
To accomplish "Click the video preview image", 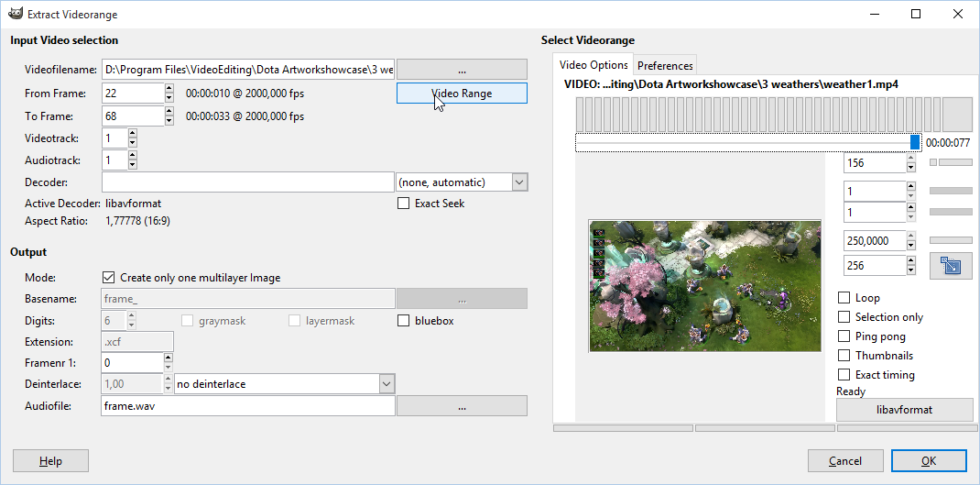I will pyautogui.click(x=705, y=285).
